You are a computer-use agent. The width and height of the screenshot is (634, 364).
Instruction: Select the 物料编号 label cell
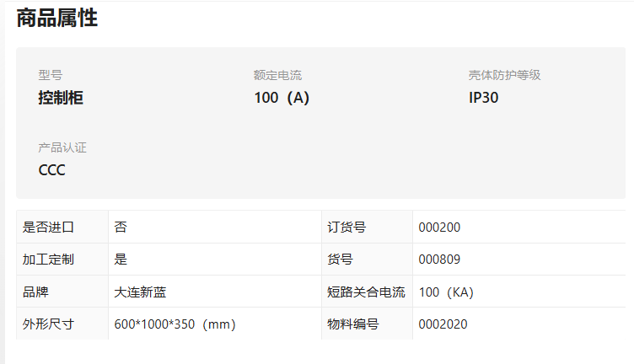pos(367,324)
